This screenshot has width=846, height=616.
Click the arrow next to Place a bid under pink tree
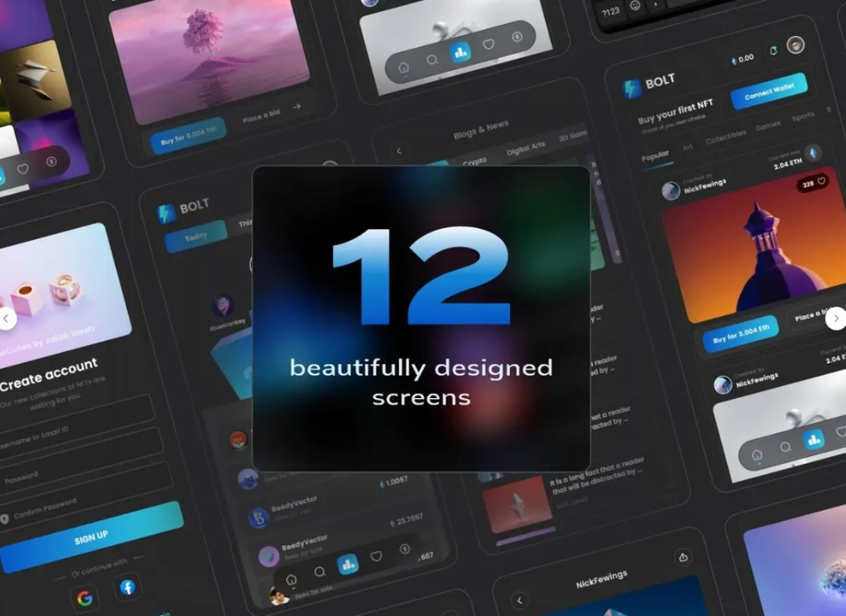click(x=297, y=107)
